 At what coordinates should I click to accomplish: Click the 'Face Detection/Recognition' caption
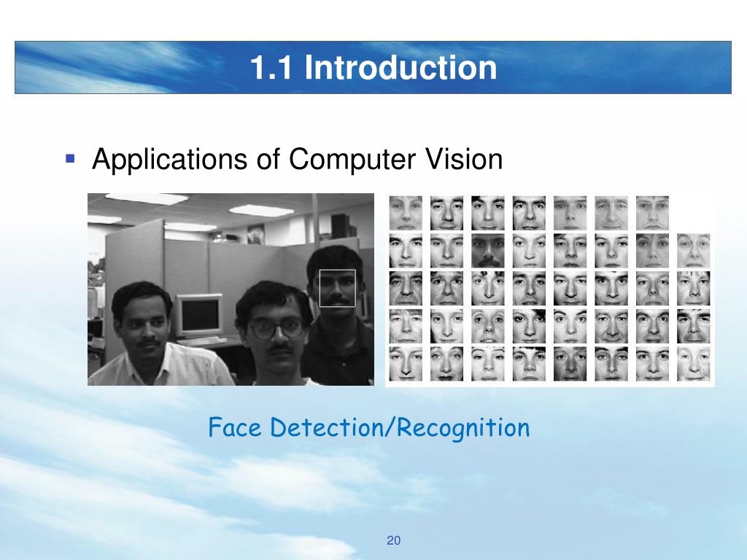pos(368,427)
